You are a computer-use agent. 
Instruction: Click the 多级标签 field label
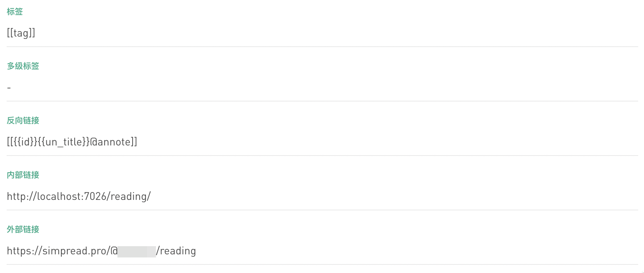[23, 66]
